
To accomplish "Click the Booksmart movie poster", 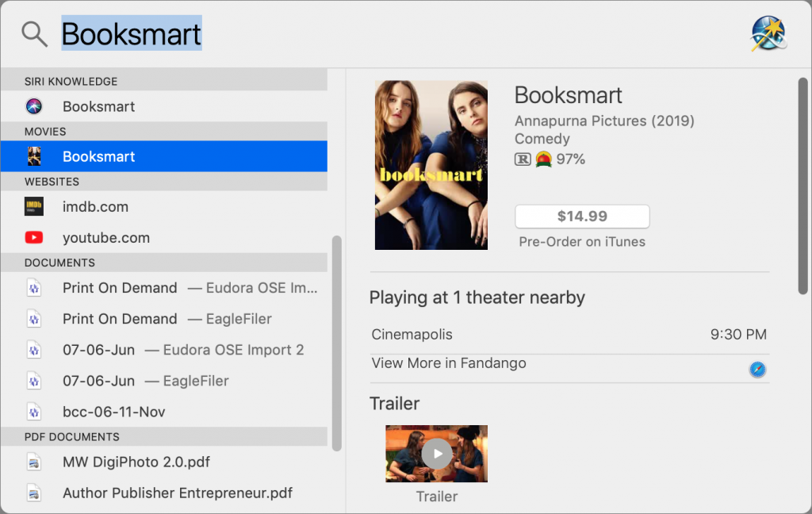I will pyautogui.click(x=431, y=165).
